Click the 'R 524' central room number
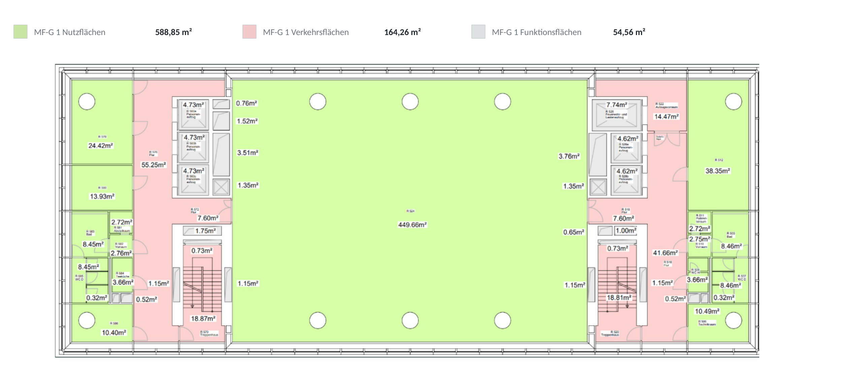 tap(410, 211)
